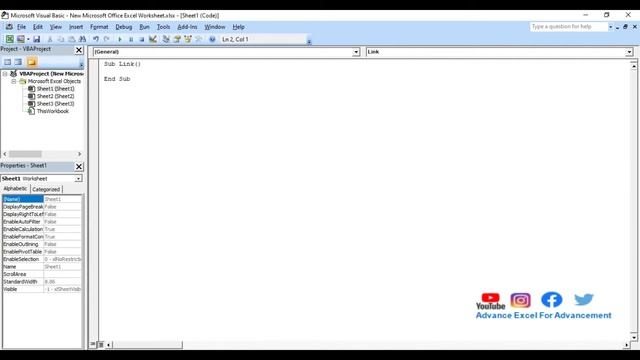Select the EnableAutoFilter property row
Image resolution: width=640 pixels, height=360 pixels.
tap(42, 222)
